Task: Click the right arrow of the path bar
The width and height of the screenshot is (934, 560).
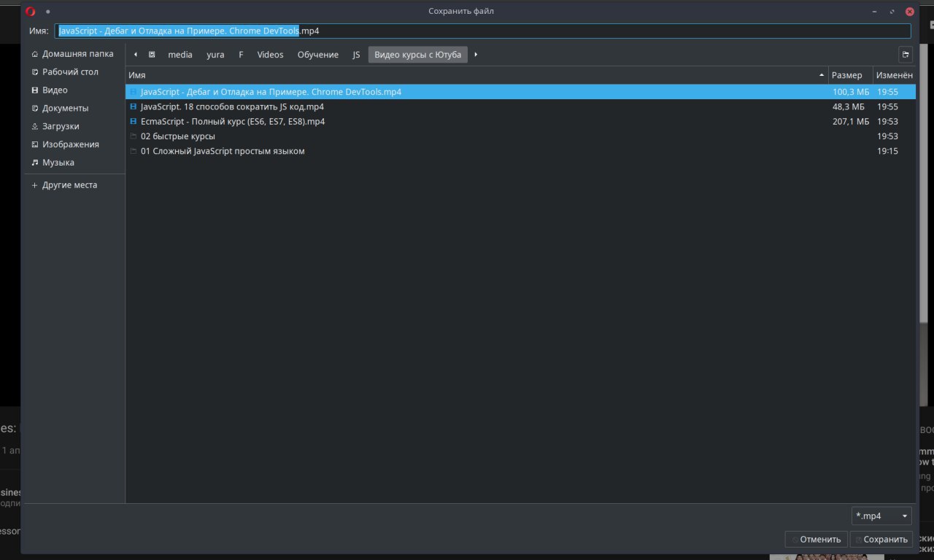Action: (476, 55)
